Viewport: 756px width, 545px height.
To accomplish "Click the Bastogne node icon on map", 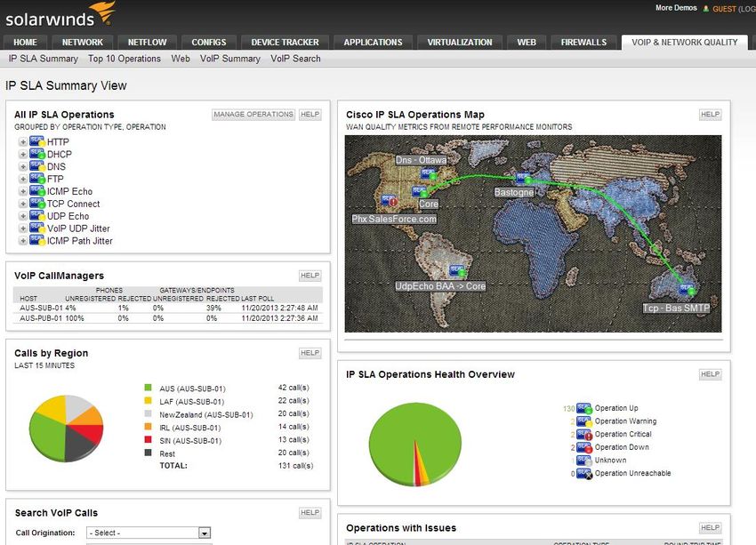I will (524, 179).
